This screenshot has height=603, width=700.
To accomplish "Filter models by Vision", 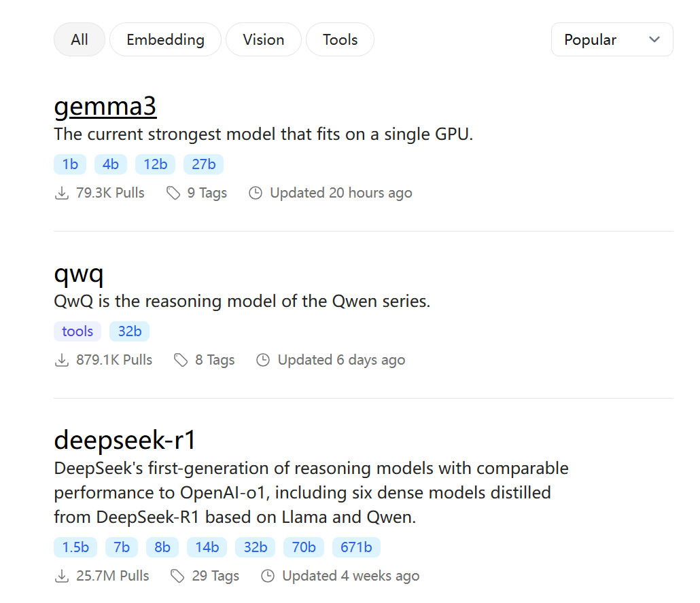I will 264,39.
